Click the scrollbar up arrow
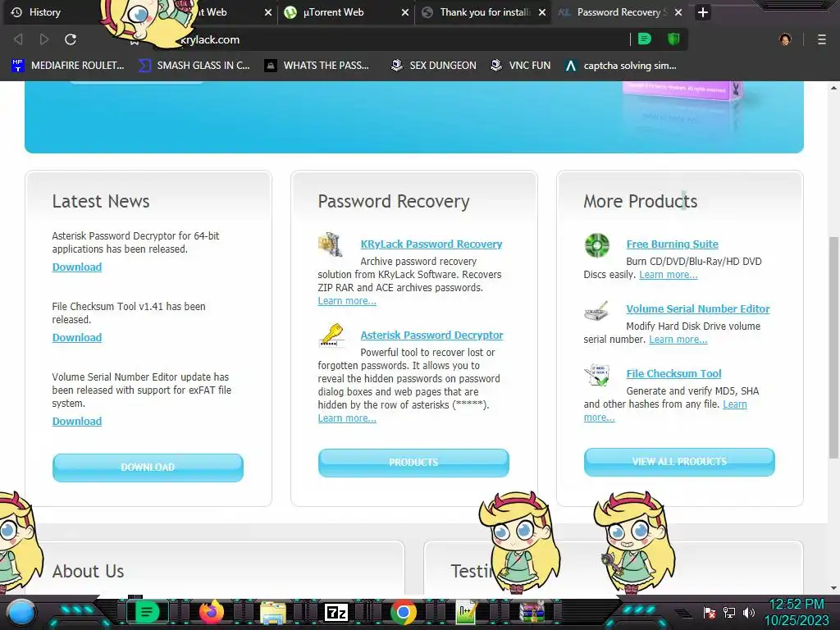Viewport: 840px width, 630px height. [833, 87]
